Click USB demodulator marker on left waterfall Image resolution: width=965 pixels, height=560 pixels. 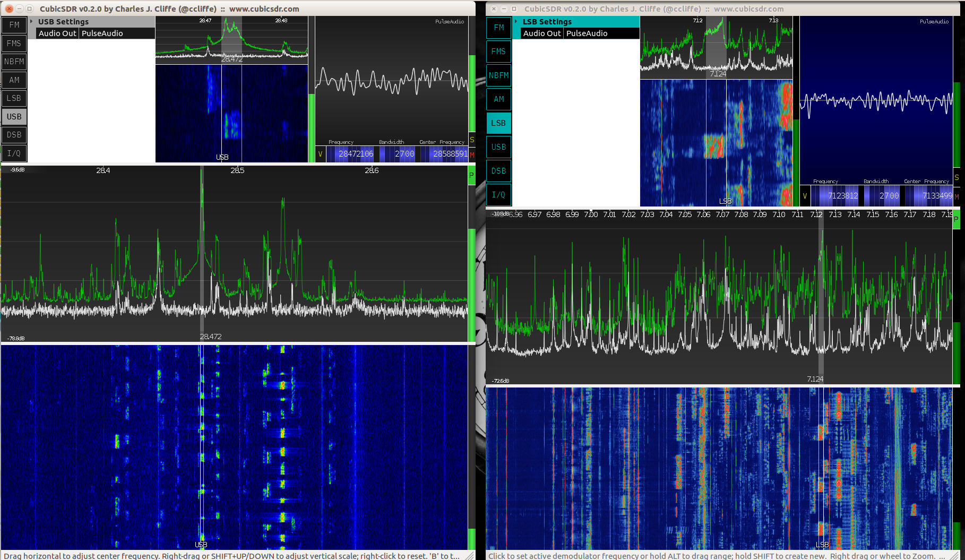[x=201, y=545]
